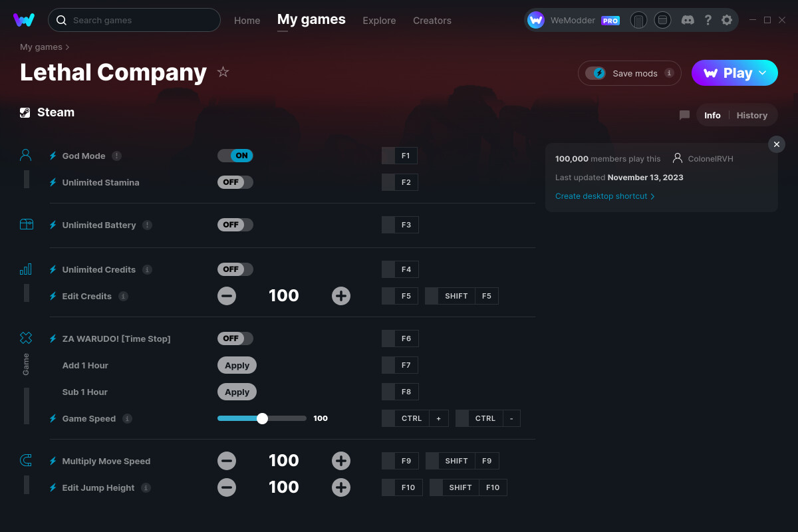Click the phone remote icon in header
This screenshot has width=798, height=532.
(x=638, y=20)
